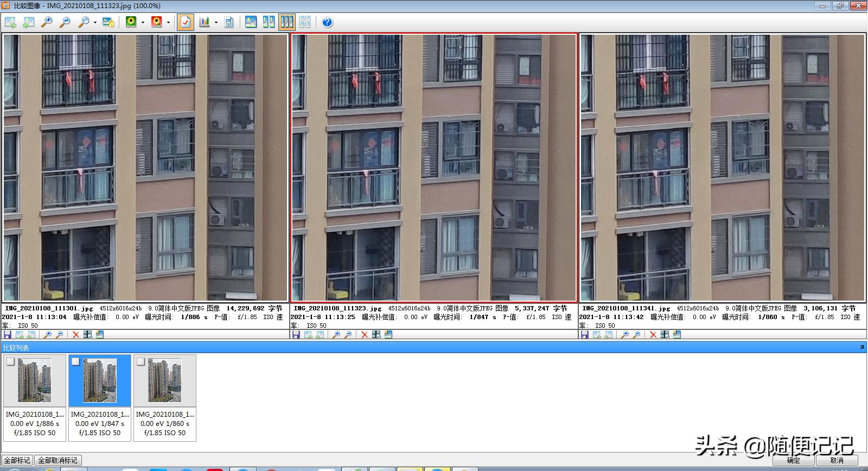Zoom in on IMG_20210108_111323.jpg pane
The image size is (868, 471).
point(336,335)
